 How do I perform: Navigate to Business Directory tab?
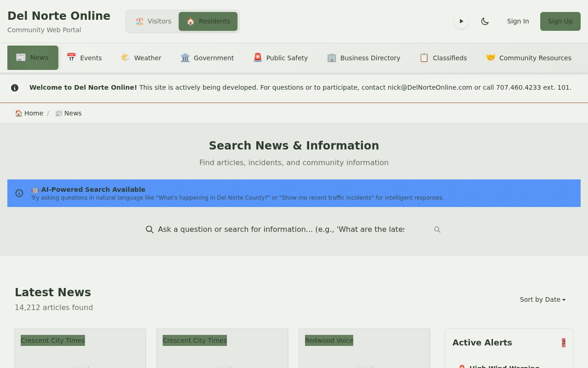[363, 57]
